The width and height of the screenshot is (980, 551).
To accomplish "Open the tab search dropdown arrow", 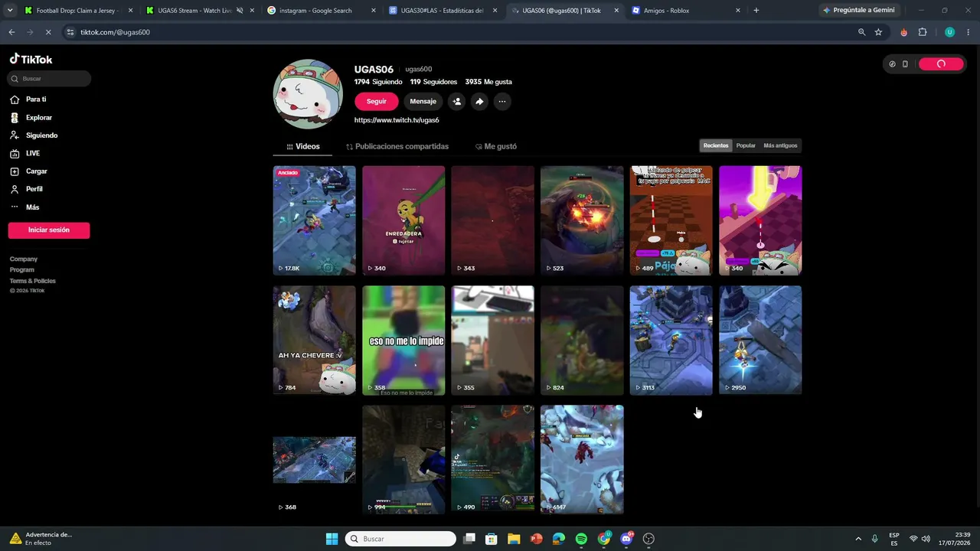I will click(x=10, y=11).
